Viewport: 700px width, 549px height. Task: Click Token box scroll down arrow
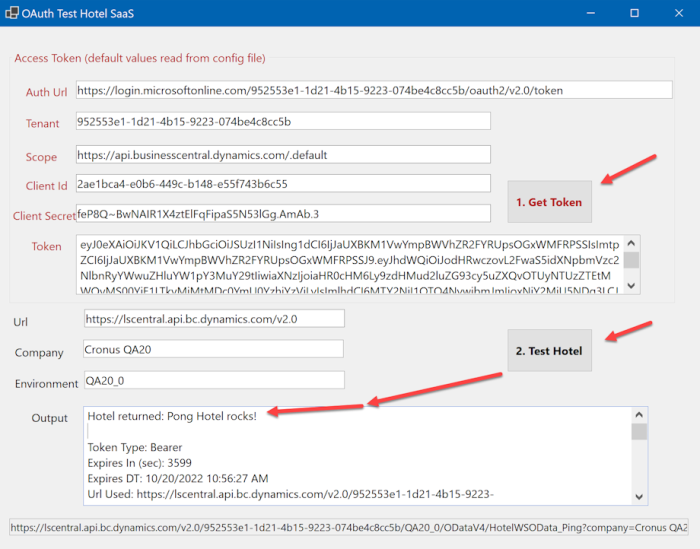pyautogui.click(x=631, y=286)
